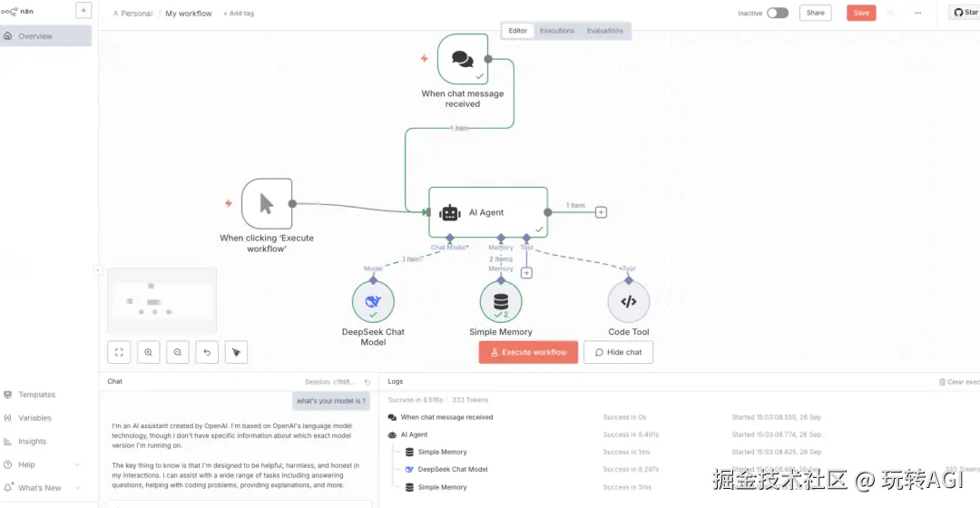Refresh the chat session
980x508 pixels.
pos(367,382)
